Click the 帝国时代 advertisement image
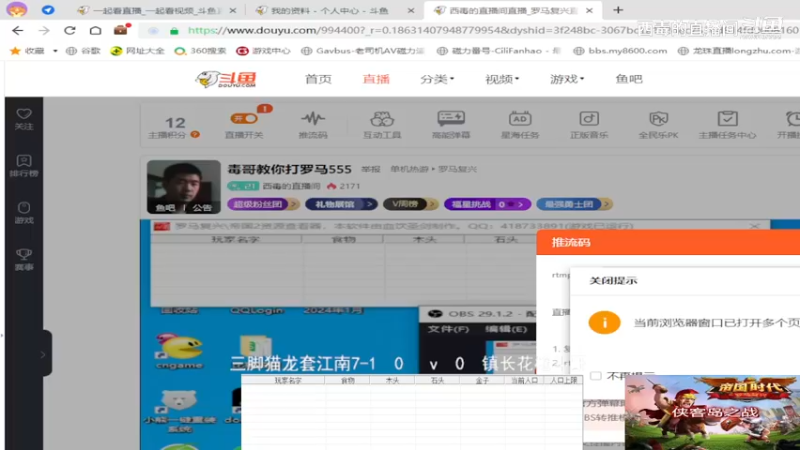 point(712,412)
